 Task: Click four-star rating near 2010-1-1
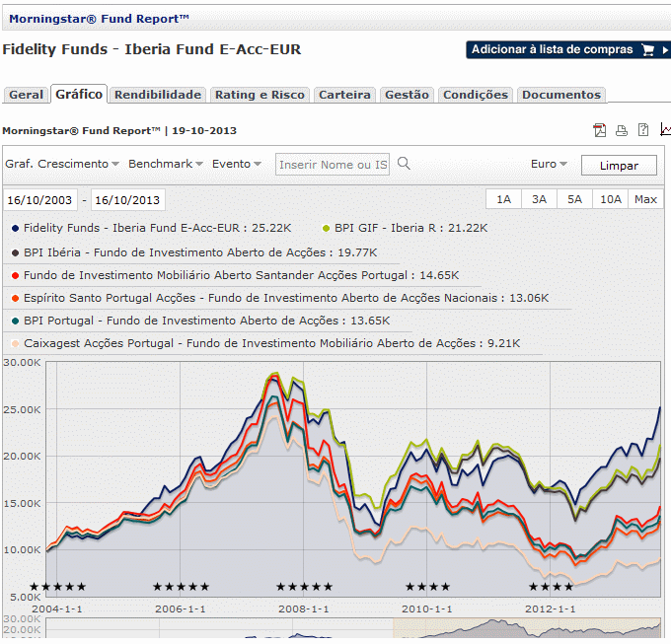427,587
